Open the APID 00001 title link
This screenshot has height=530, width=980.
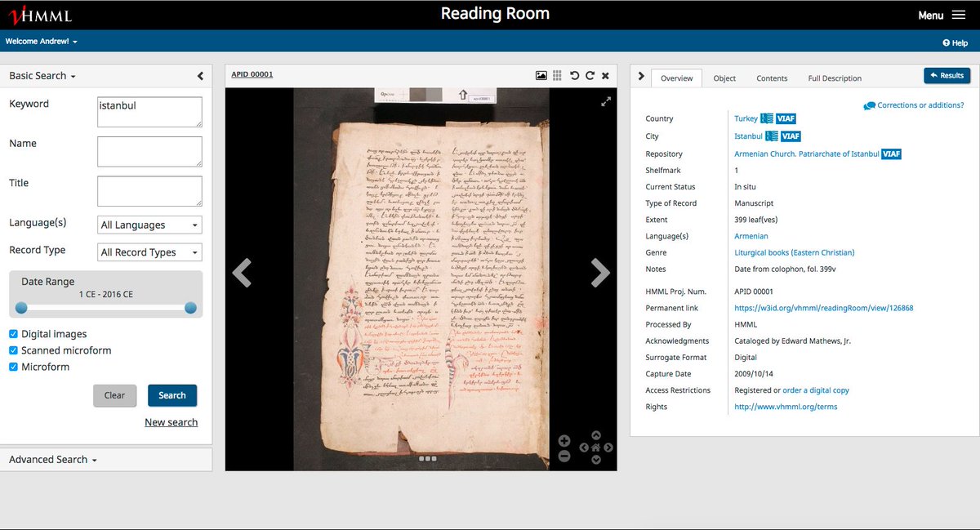click(252, 74)
